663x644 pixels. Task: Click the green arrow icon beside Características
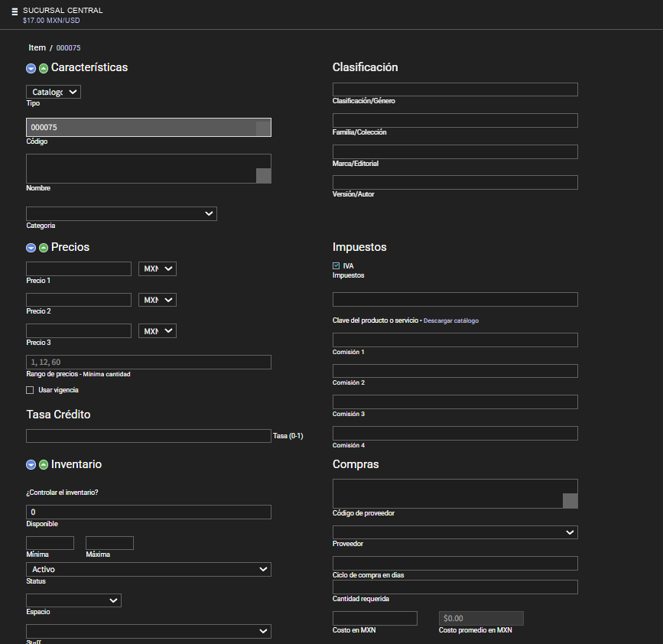(44, 68)
